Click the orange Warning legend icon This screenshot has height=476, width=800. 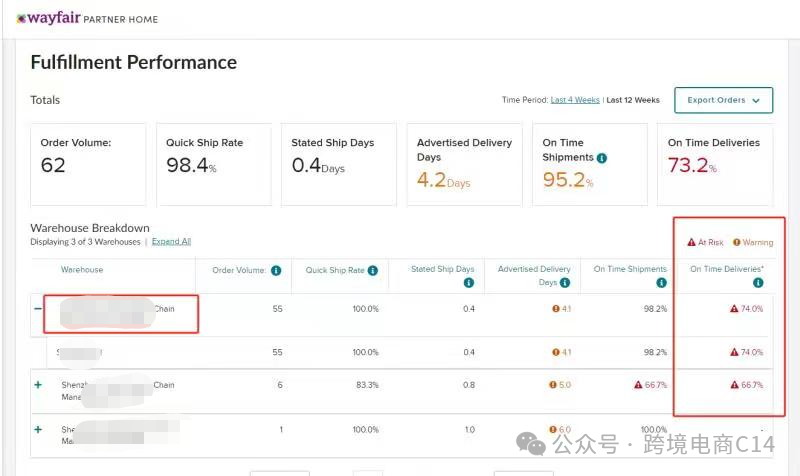(x=737, y=242)
